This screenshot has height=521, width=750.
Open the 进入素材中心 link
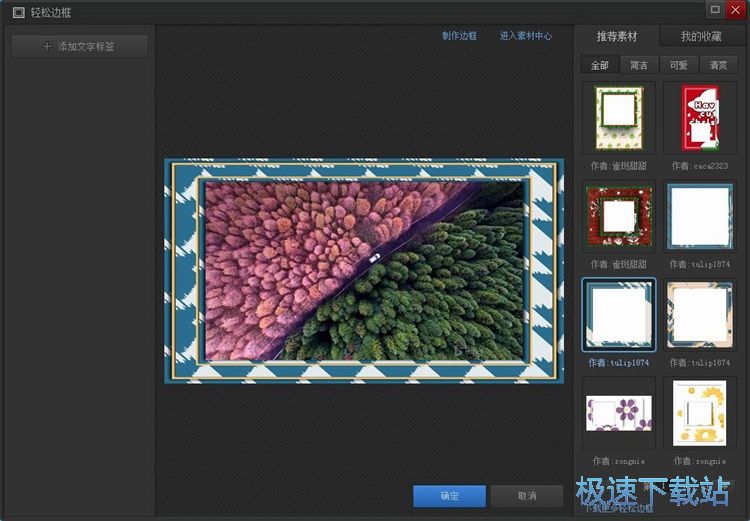coord(526,36)
